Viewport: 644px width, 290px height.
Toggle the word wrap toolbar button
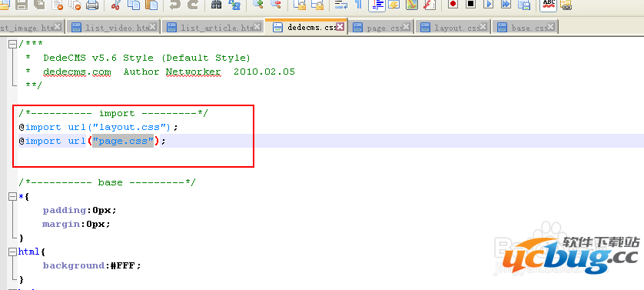[341, 5]
